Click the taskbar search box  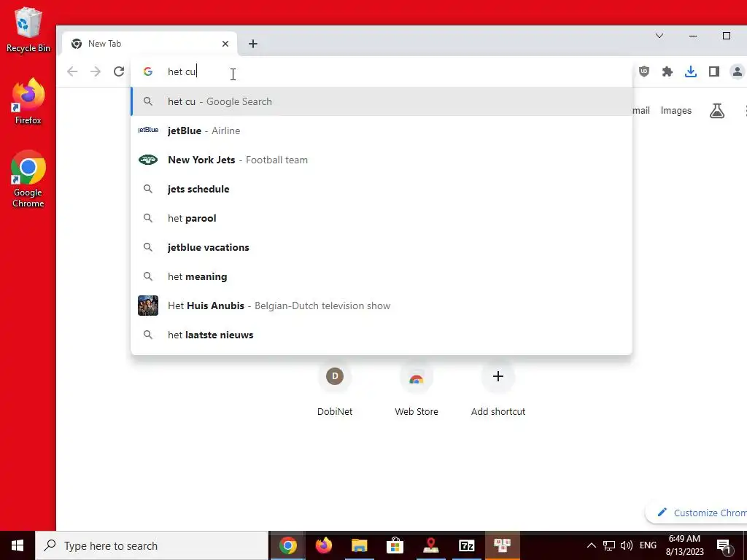(152, 545)
